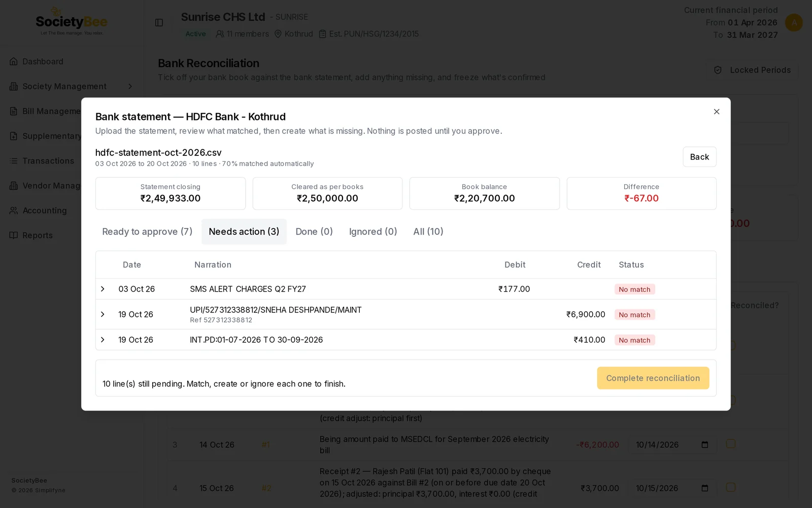Toggle the sidebar panel icon
Image resolution: width=812 pixels, height=508 pixels.
pyautogui.click(x=159, y=23)
